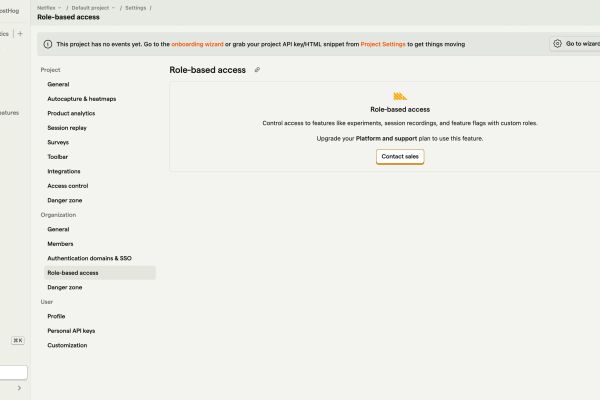Open Integrations settings
This screenshot has width=600, height=400.
[x=100, y=171]
